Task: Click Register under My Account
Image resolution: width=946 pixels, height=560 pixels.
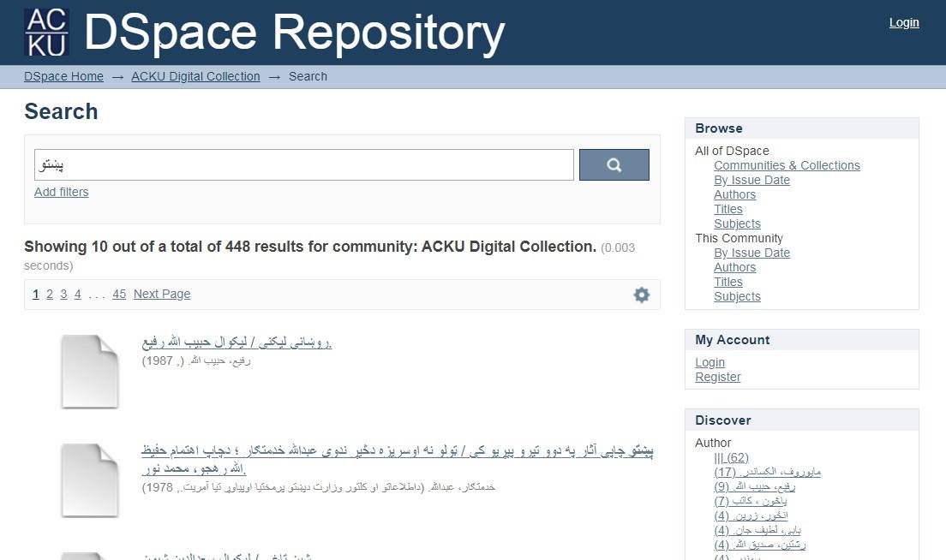Action: [x=717, y=377]
